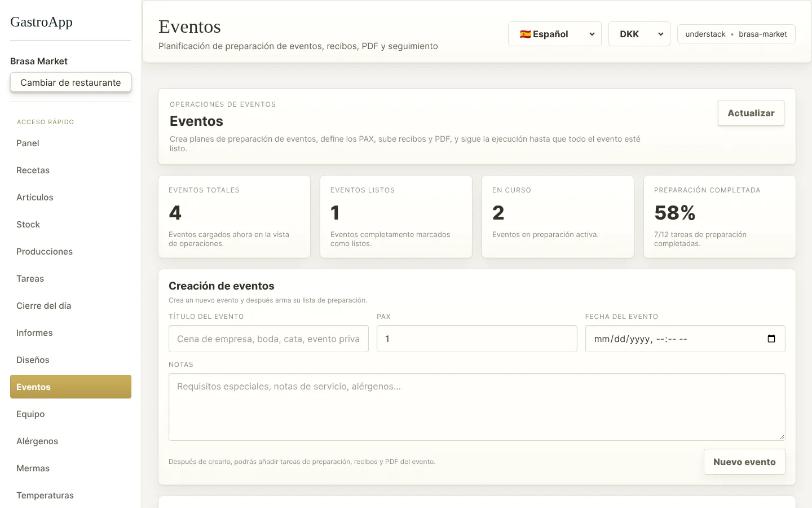The height and width of the screenshot is (508, 812).
Task: Click the Brasa Market restaurant name
Action: (39, 61)
